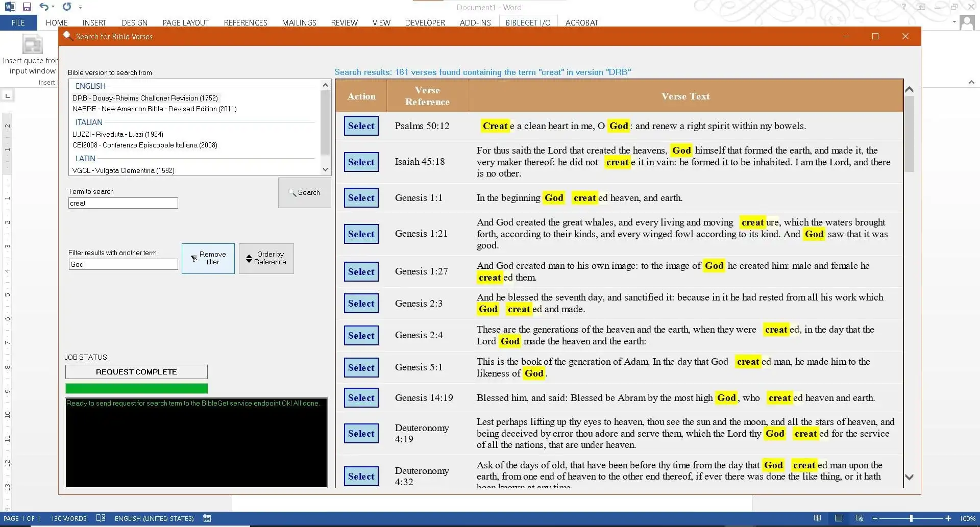The width and height of the screenshot is (980, 527).
Task: Select DRB Douay-Rheims Challoner Revision version
Action: (x=145, y=98)
